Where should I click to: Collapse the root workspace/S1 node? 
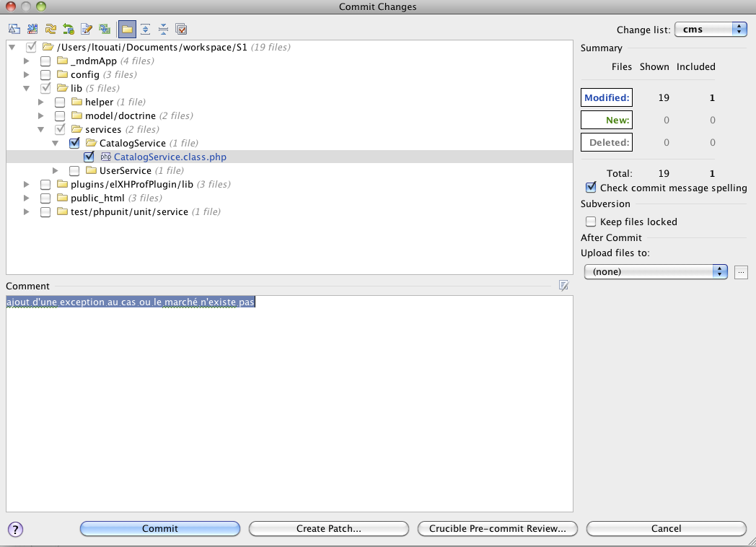tap(12, 48)
